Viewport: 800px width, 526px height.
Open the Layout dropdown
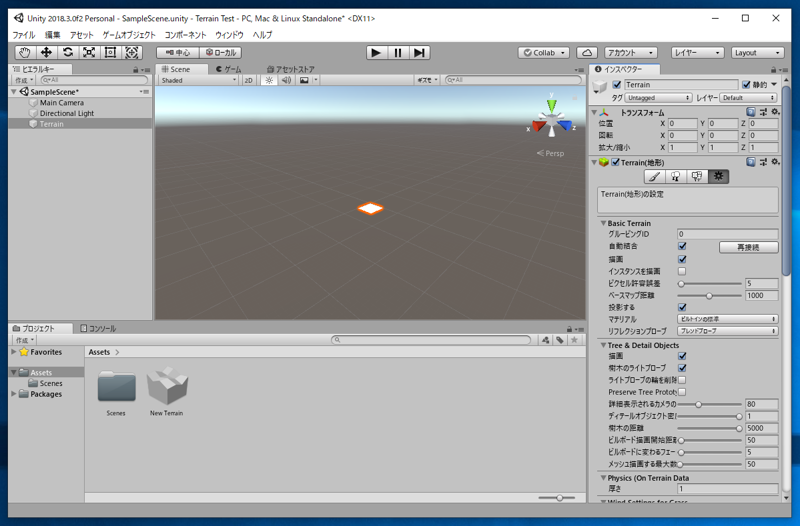pyautogui.click(x=757, y=53)
